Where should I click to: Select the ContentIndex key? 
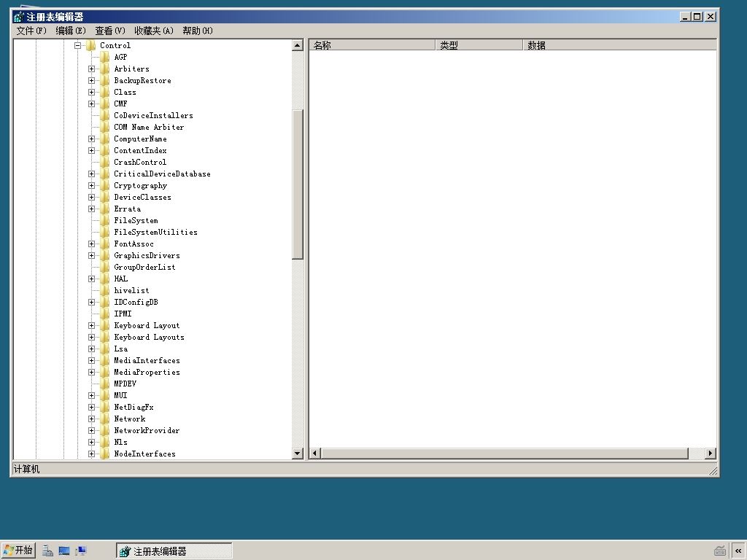pyautogui.click(x=140, y=150)
